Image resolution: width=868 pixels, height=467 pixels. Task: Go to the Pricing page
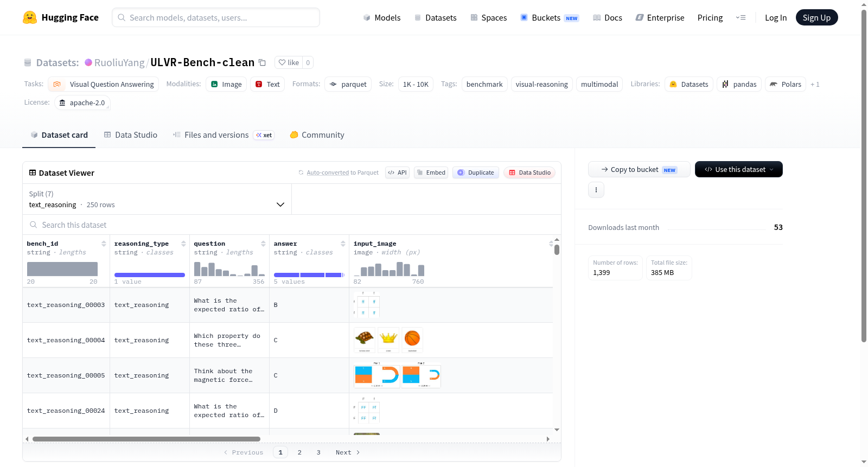click(710, 17)
